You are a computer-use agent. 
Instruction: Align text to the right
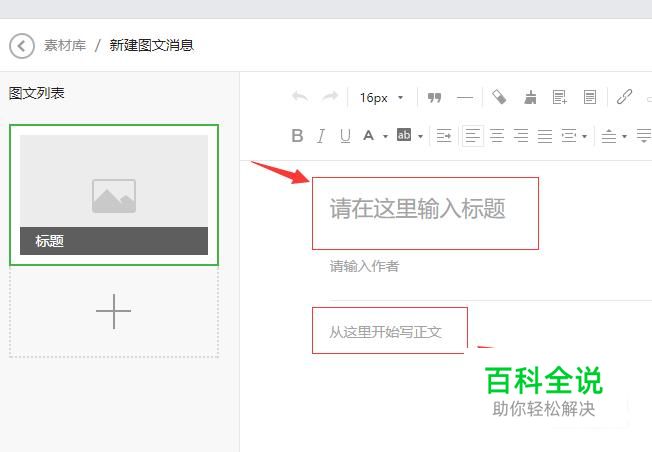point(521,136)
